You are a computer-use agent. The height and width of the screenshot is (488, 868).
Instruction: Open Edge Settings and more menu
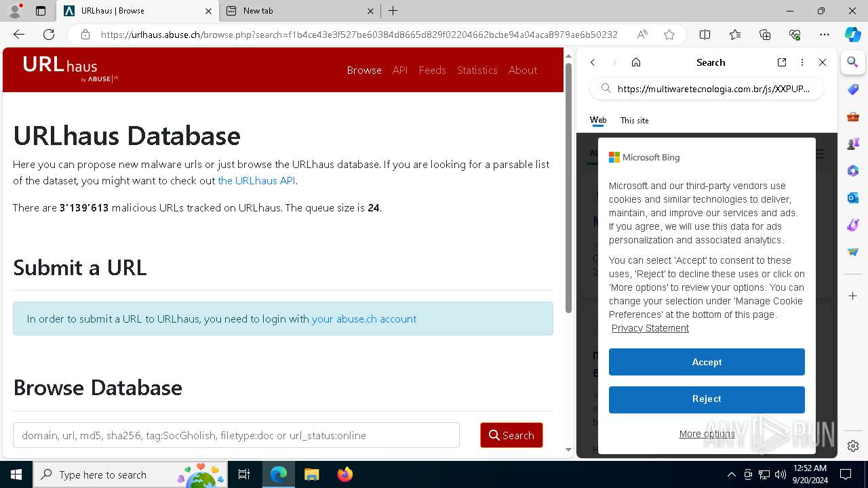(x=825, y=35)
